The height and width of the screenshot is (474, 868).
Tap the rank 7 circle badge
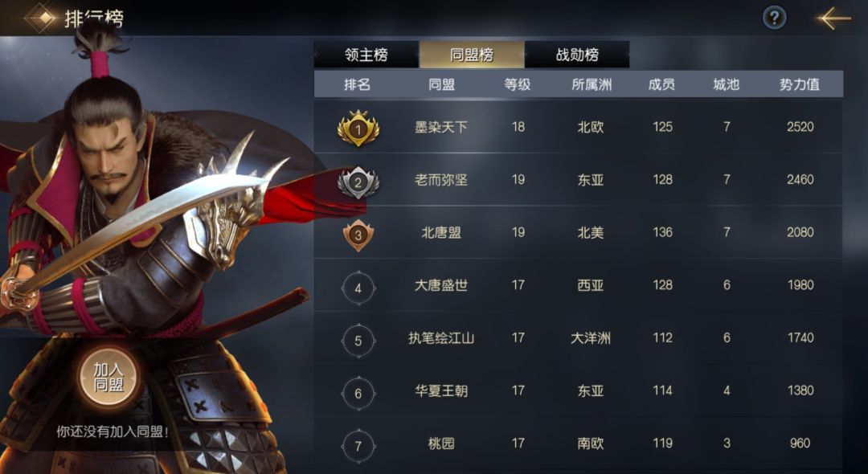(358, 446)
